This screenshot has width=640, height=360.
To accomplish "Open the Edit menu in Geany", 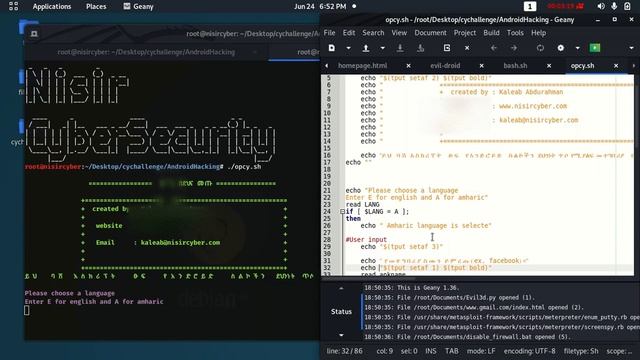I will click(349, 33).
